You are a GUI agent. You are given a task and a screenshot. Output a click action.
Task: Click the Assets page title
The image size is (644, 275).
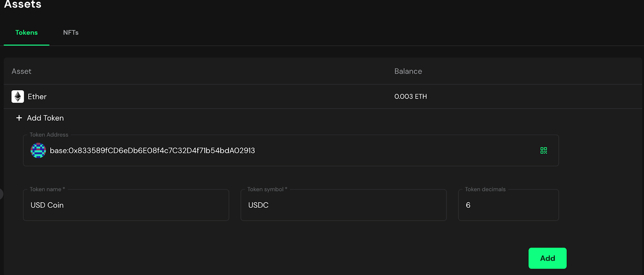pos(23,5)
